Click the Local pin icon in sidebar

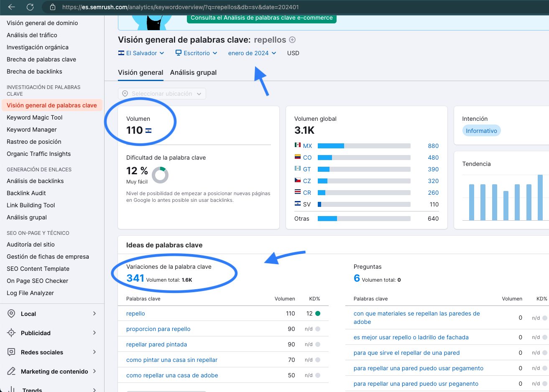pyautogui.click(x=11, y=314)
